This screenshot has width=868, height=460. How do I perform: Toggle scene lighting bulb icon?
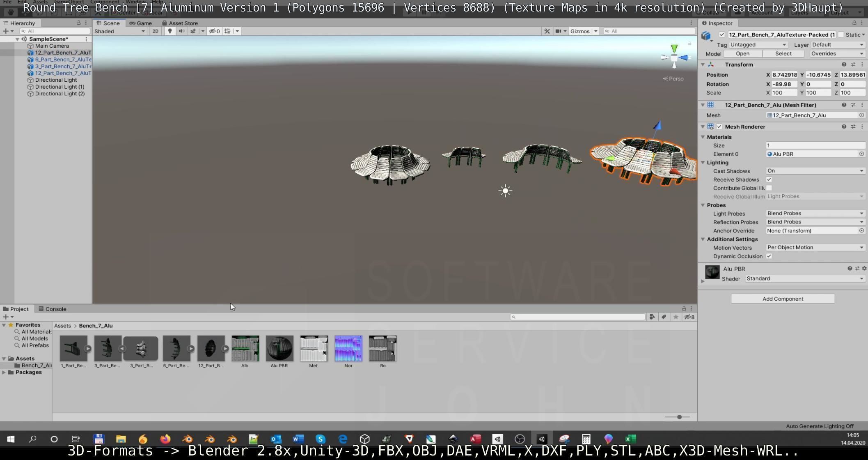169,31
